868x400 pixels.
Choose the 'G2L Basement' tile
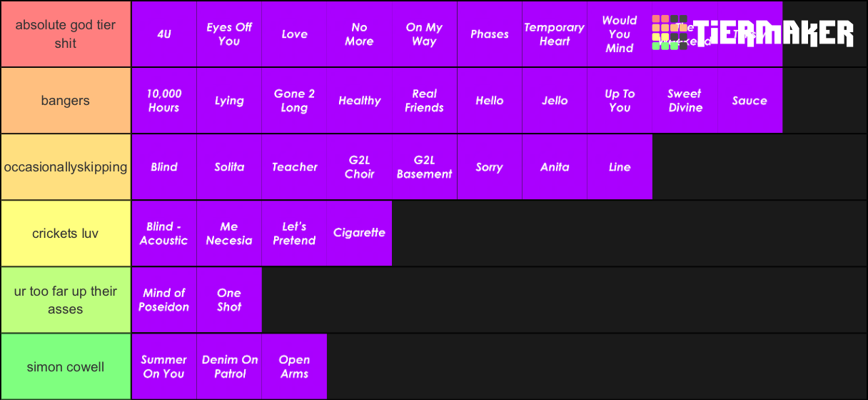(425, 167)
